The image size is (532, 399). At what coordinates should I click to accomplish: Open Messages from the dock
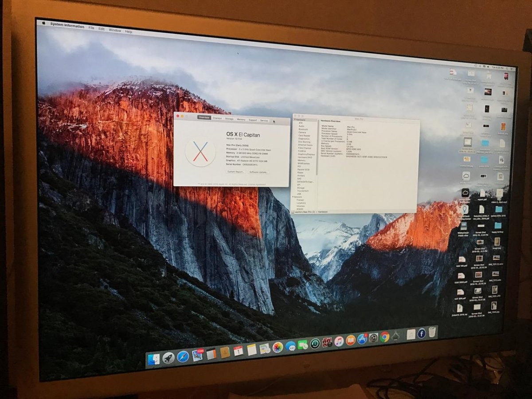click(x=290, y=346)
